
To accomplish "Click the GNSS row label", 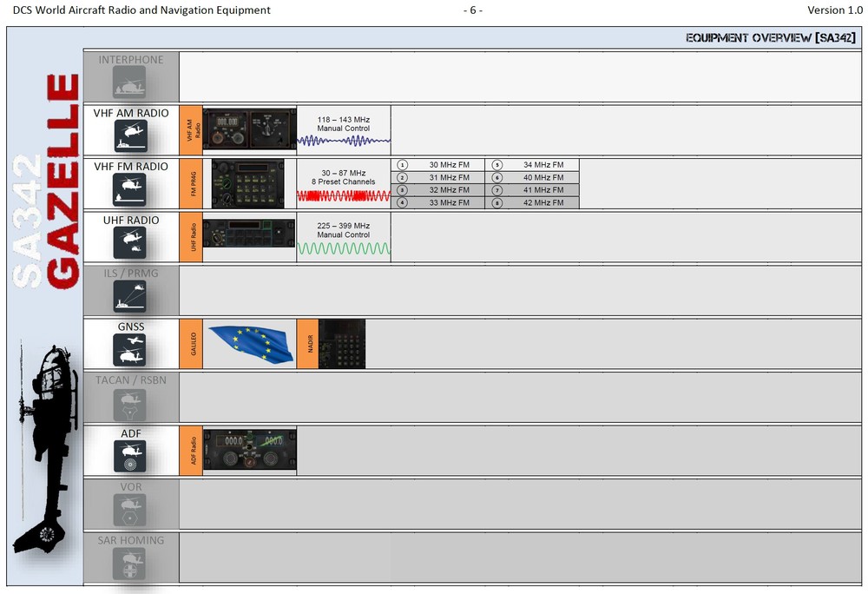I will coord(131,327).
